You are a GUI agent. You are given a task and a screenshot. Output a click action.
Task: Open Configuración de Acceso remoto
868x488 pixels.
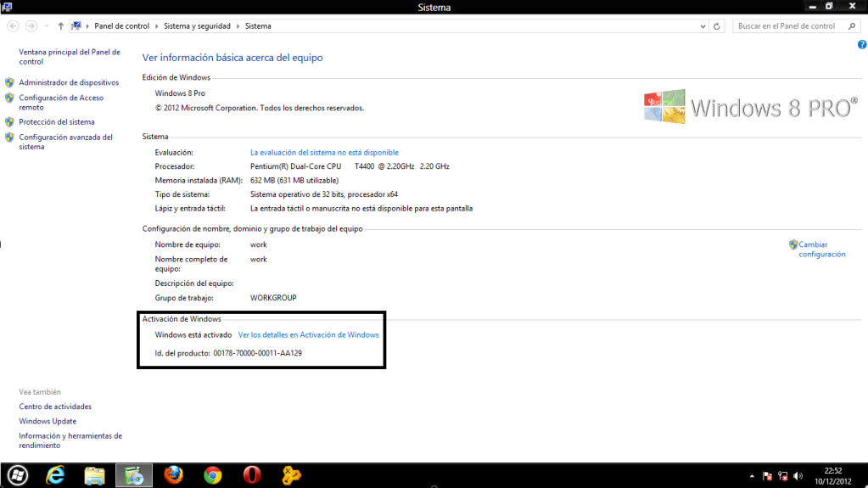61,103
